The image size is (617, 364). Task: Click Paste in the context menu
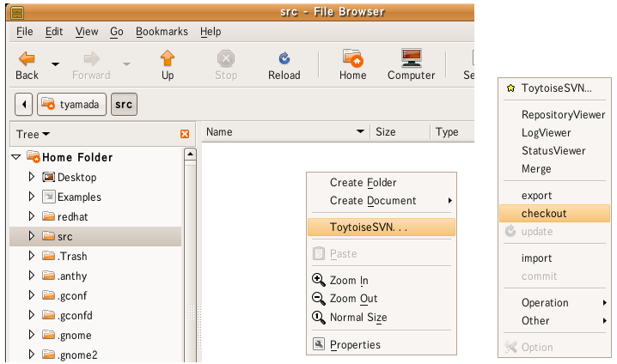click(x=382, y=254)
